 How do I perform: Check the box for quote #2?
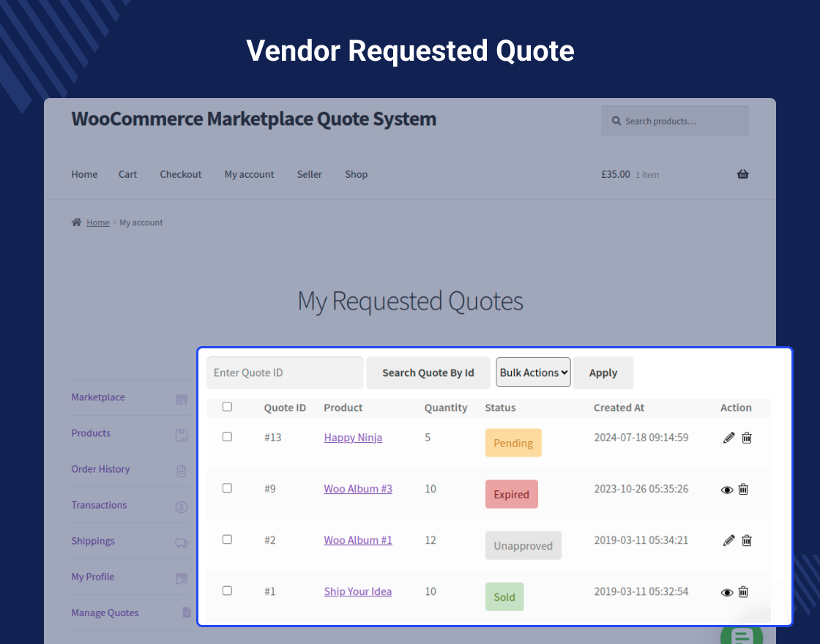[x=227, y=539]
